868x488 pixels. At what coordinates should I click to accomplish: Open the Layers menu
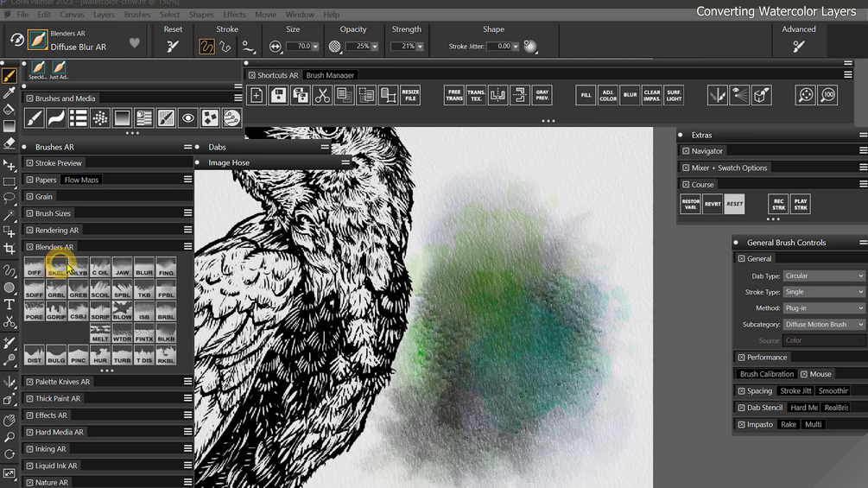104,15
